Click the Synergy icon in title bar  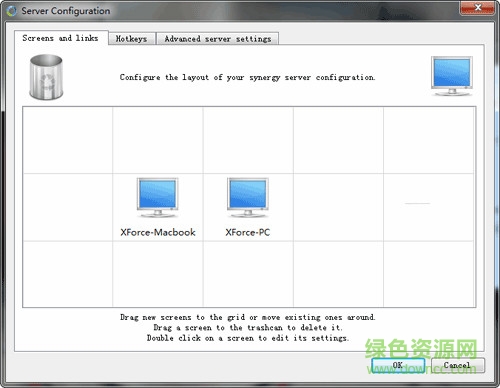pos(12,11)
